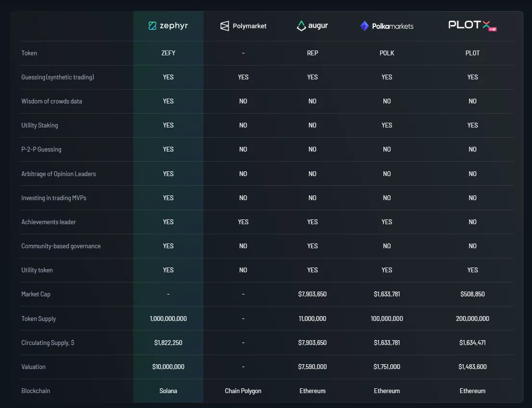Select zephyr Token Supply 1,000,000,000
The width and height of the screenshot is (532, 408).
(x=168, y=319)
